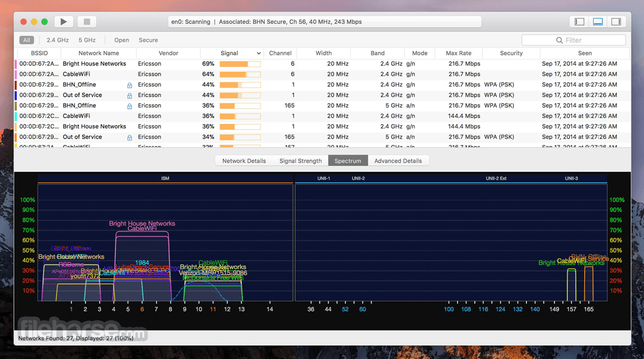The height and width of the screenshot is (359, 644).
Task: Click channel 165 marker on spectrum axis
Action: point(588,309)
